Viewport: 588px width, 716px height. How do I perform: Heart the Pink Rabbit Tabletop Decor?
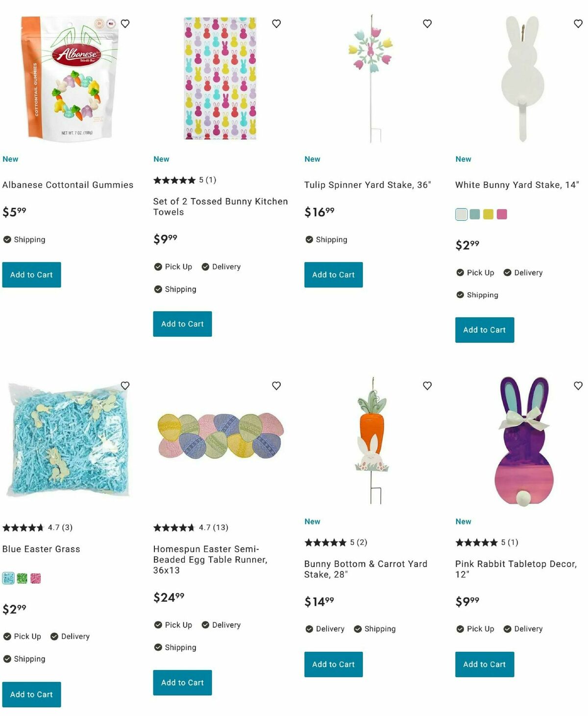(578, 386)
